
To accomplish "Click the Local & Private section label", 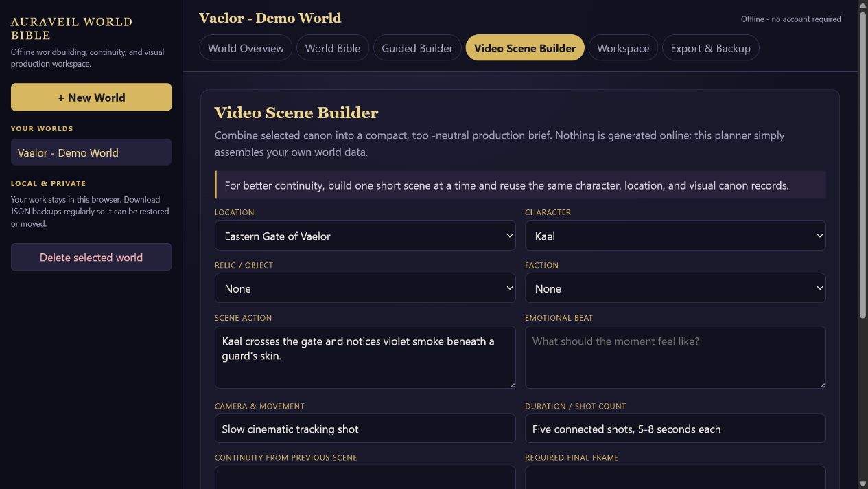I will point(48,183).
